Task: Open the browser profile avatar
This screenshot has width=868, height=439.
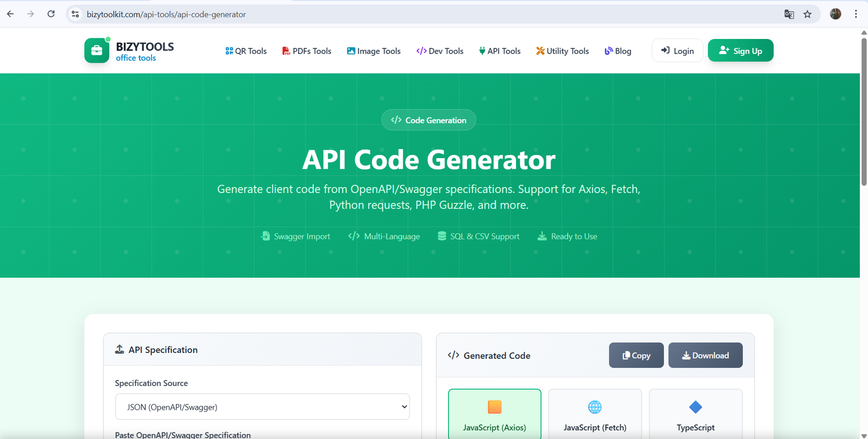Action: coord(835,14)
